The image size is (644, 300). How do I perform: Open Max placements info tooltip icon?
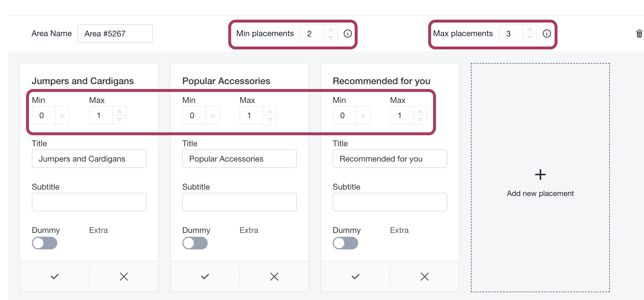coord(547,34)
